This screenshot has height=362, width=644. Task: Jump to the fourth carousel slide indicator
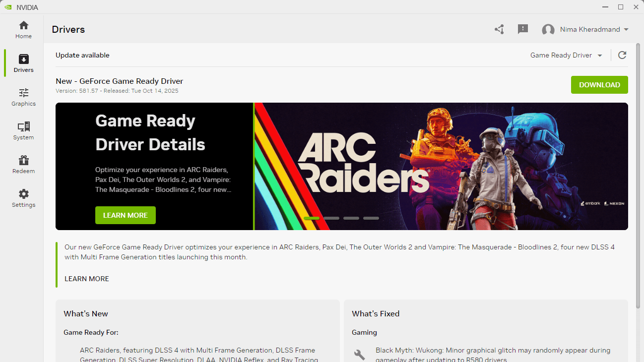coord(371,218)
